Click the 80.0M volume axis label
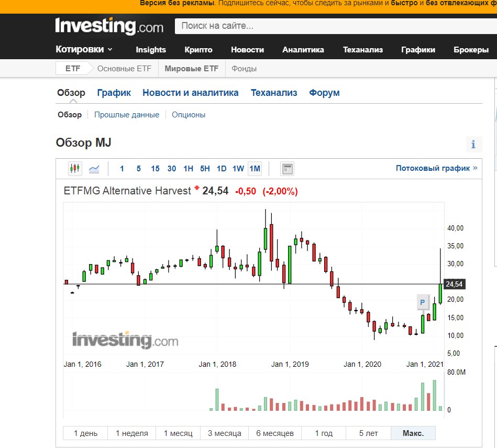The width and height of the screenshot is (497, 448). pyautogui.click(x=456, y=372)
